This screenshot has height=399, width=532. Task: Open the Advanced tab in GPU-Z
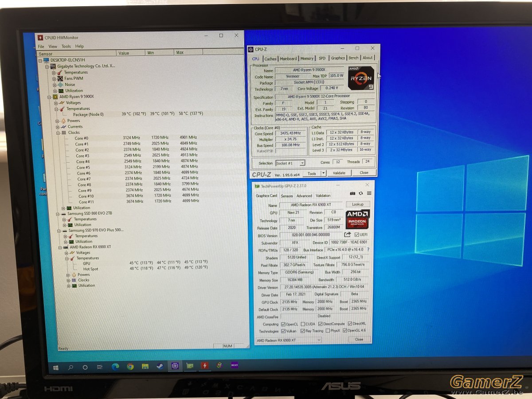(x=304, y=196)
